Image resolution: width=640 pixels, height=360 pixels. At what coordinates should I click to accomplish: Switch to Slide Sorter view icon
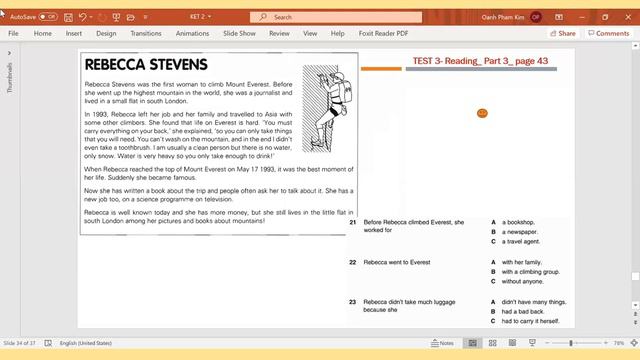[x=493, y=343]
